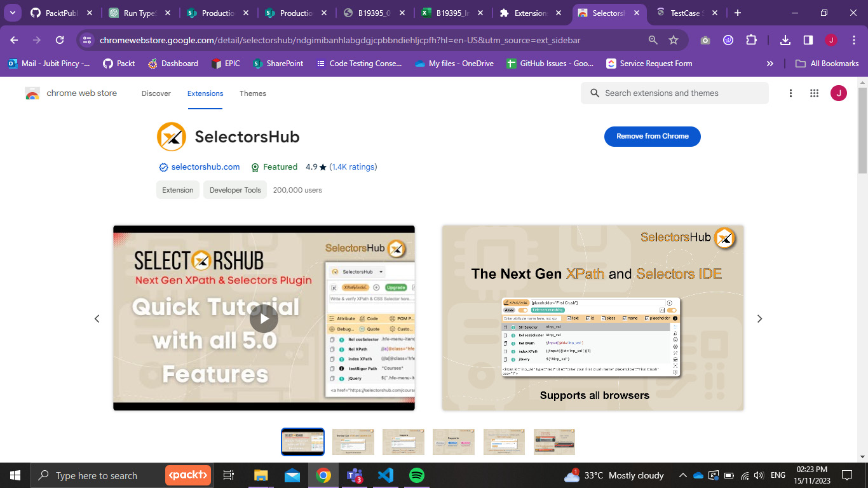This screenshot has height=488, width=868.
Task: Select the first screenshot thumbnail
Action: click(303, 442)
